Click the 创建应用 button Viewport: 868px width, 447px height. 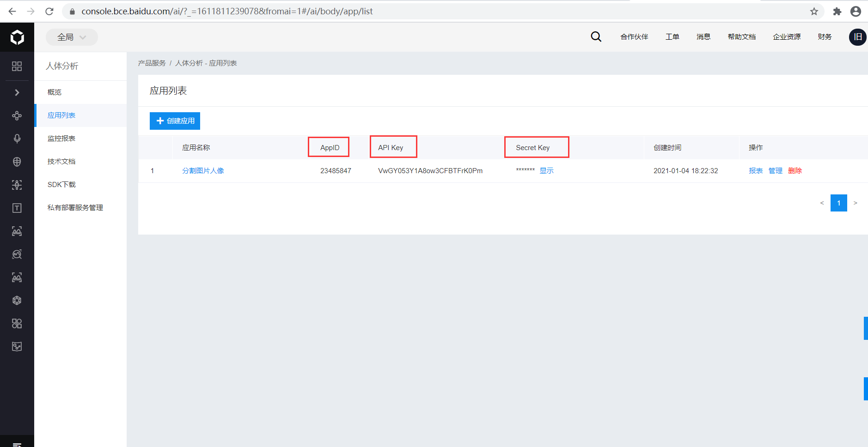pos(175,121)
